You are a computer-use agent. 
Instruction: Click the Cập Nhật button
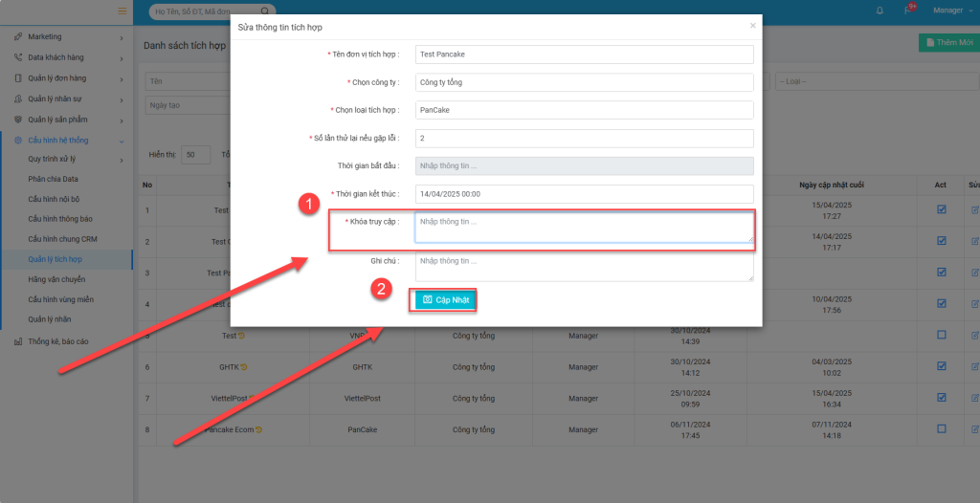(x=445, y=300)
